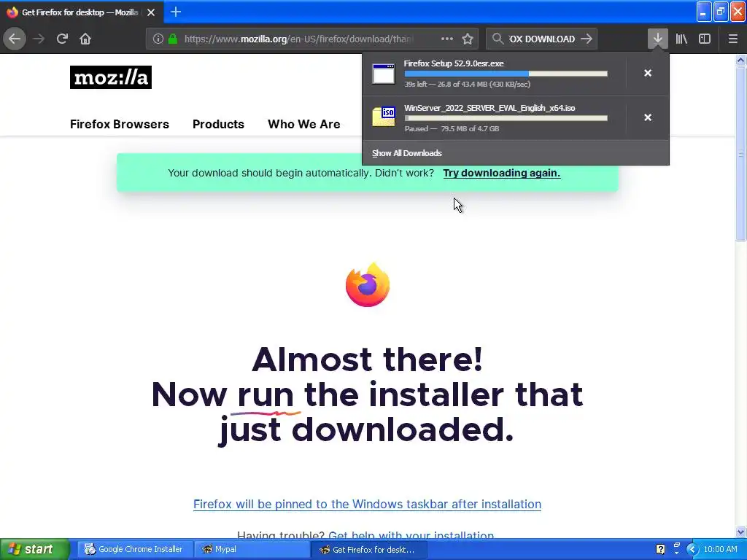The image size is (747, 560).
Task: Click Firefox Setup download progress bar
Action: [x=506, y=74]
